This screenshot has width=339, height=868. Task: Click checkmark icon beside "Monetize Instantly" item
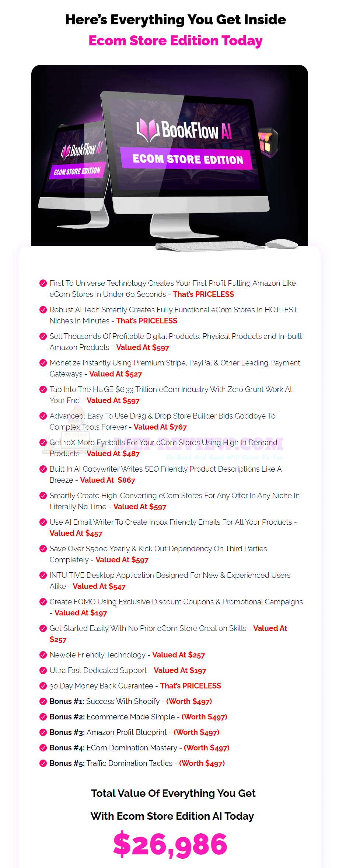[x=43, y=363]
